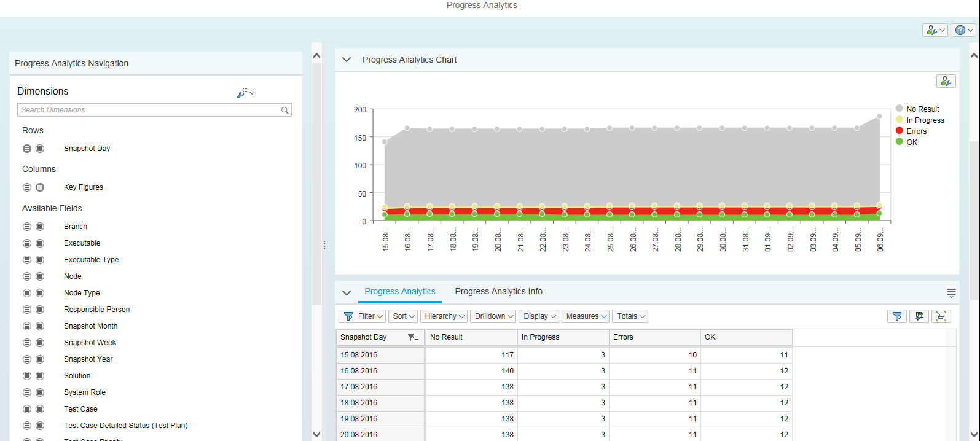This screenshot has height=441, width=980.
Task: Click the splitter handle between panels
Action: [324, 246]
